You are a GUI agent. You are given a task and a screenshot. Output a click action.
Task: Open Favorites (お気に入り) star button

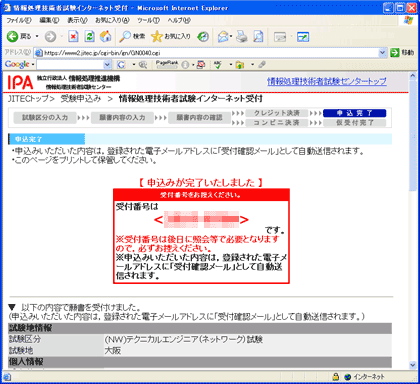(x=171, y=36)
